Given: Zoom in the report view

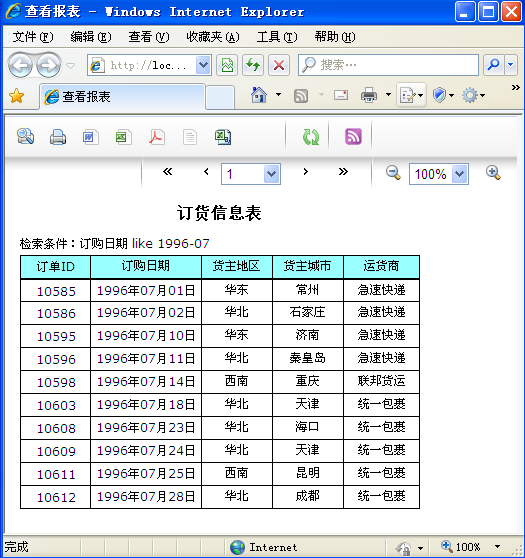Looking at the screenshot, I should pos(493,173).
